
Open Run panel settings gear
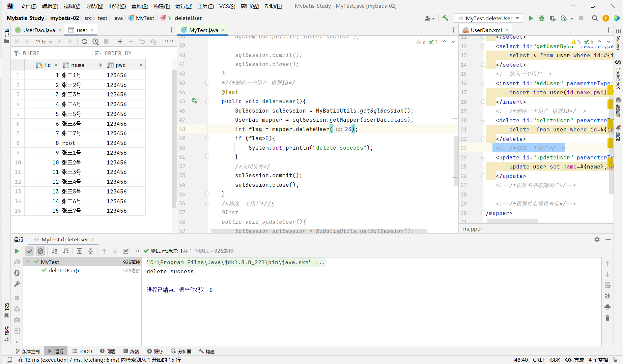[x=597, y=239]
